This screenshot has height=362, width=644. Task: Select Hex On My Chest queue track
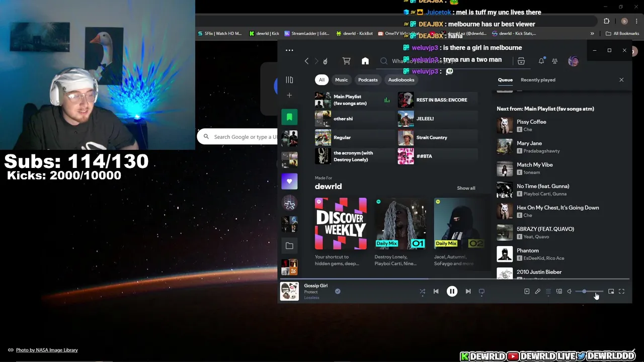coord(561,211)
